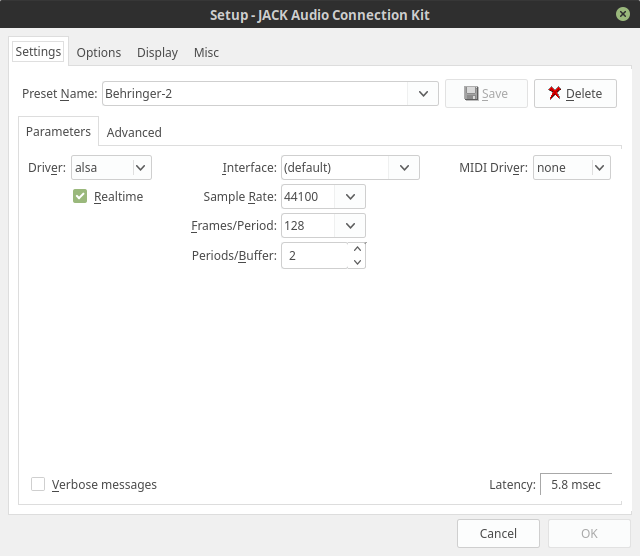Switch to the Misc tab

click(x=206, y=53)
